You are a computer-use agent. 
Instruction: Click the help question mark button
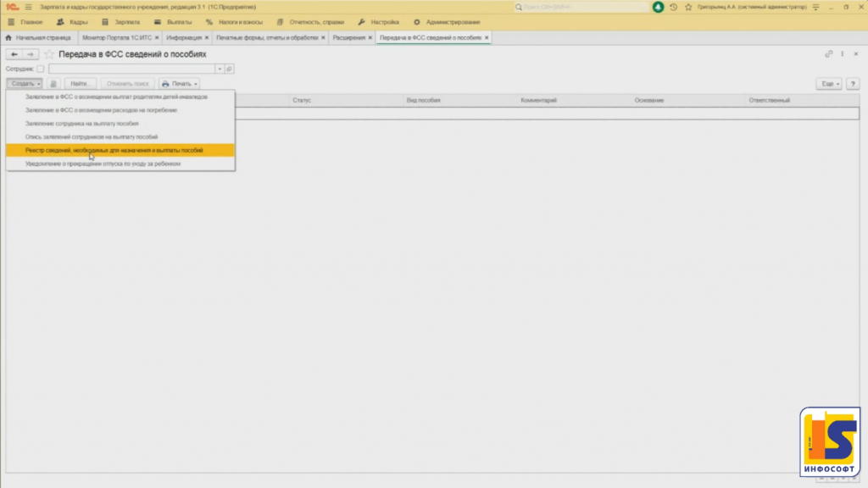(x=852, y=84)
